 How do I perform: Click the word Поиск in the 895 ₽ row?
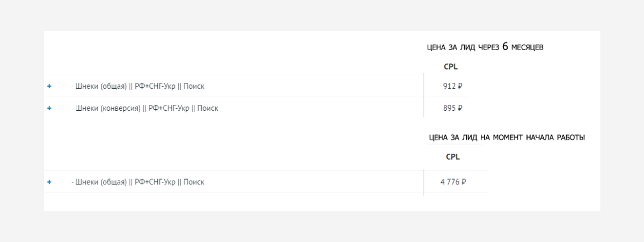click(x=208, y=108)
